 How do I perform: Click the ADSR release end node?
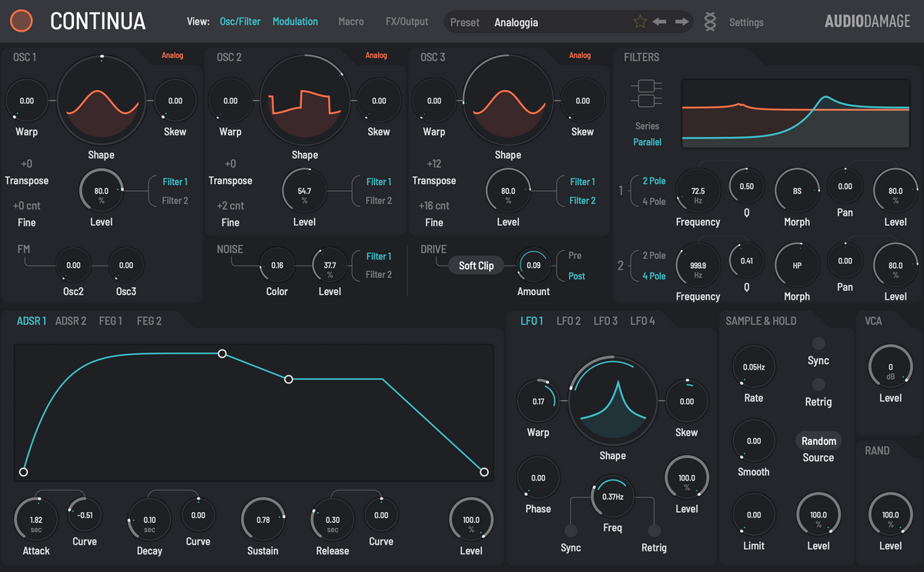[484, 472]
